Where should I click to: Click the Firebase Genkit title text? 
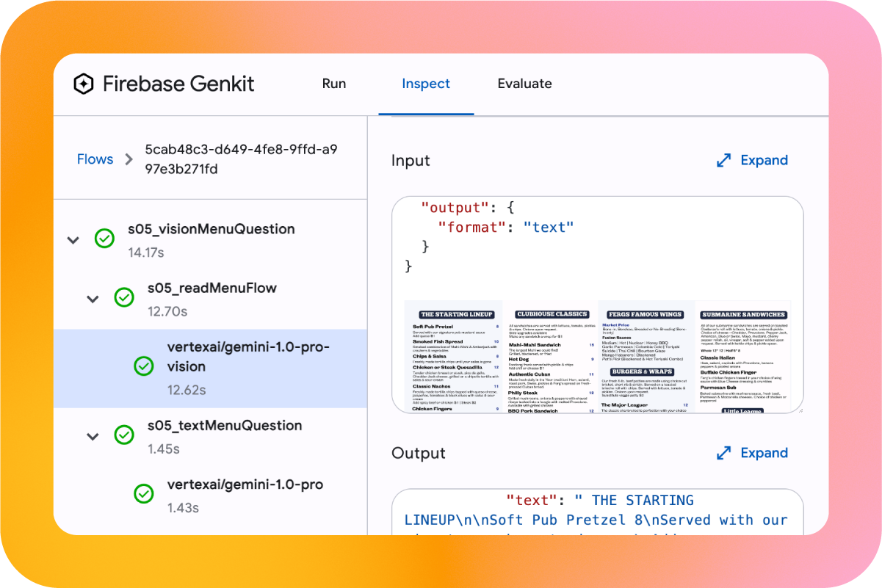click(178, 84)
